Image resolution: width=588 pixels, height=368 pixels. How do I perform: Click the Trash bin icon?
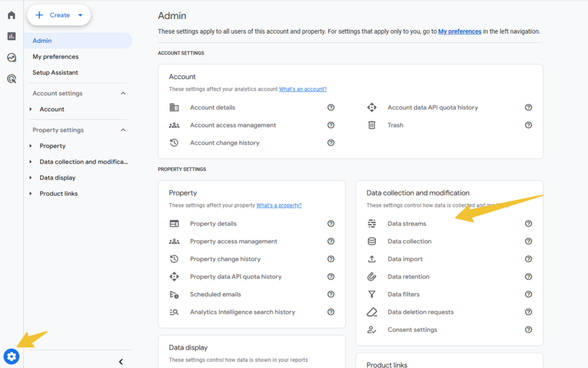coord(372,125)
